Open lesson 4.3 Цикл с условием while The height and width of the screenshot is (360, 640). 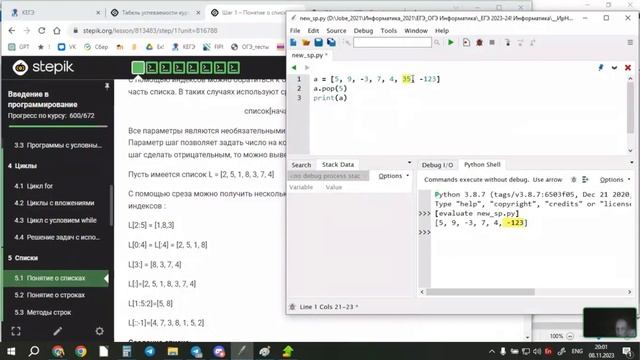click(x=57, y=220)
